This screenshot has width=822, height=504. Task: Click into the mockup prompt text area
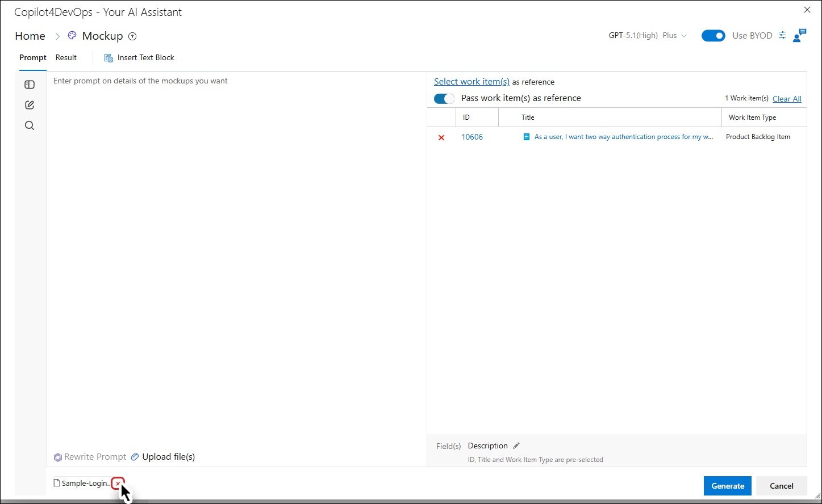[236, 261]
